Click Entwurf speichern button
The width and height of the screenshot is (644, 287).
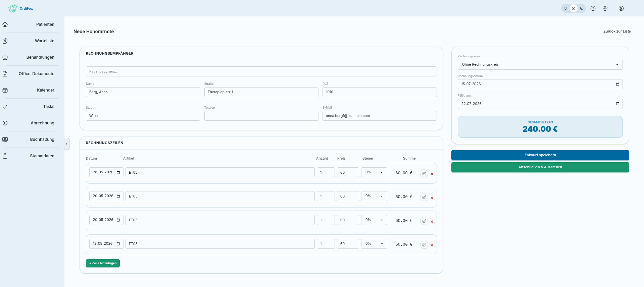pyautogui.click(x=540, y=155)
